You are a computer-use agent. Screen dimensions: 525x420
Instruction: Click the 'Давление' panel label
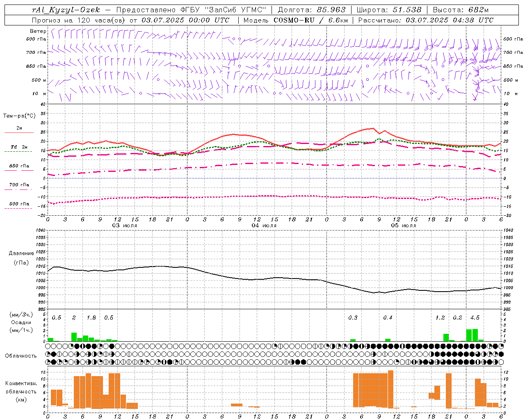(x=21, y=253)
